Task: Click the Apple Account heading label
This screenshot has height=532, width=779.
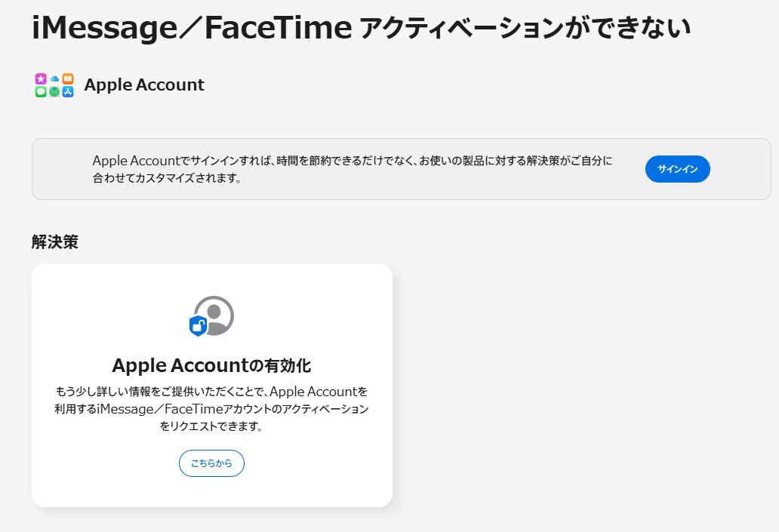Action: point(144,85)
